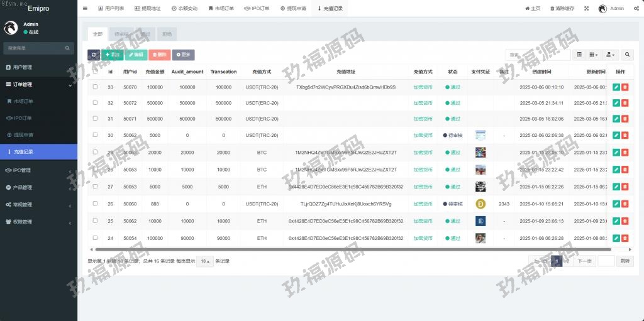Click the red delete icon for row 30
The image size is (644, 321).
pyautogui.click(x=625, y=135)
